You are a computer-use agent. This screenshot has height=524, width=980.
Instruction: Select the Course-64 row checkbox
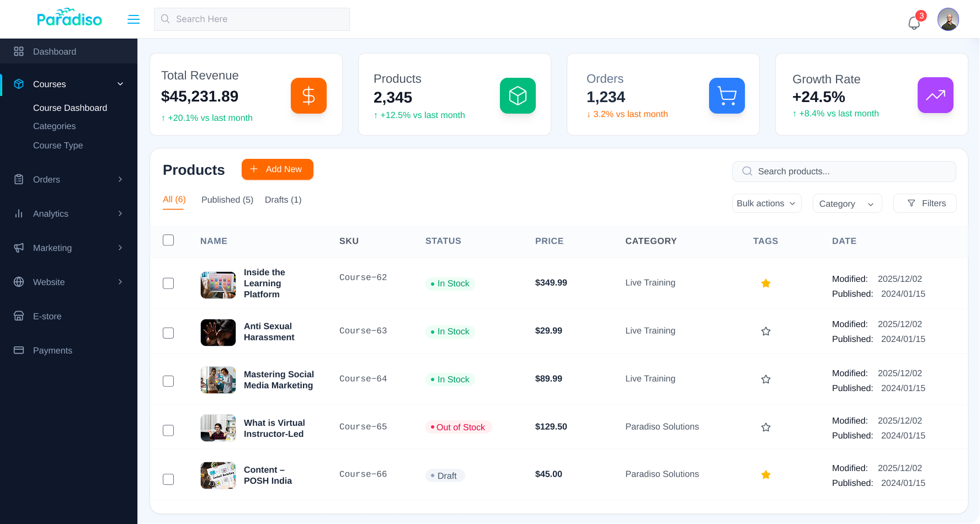[168, 381]
